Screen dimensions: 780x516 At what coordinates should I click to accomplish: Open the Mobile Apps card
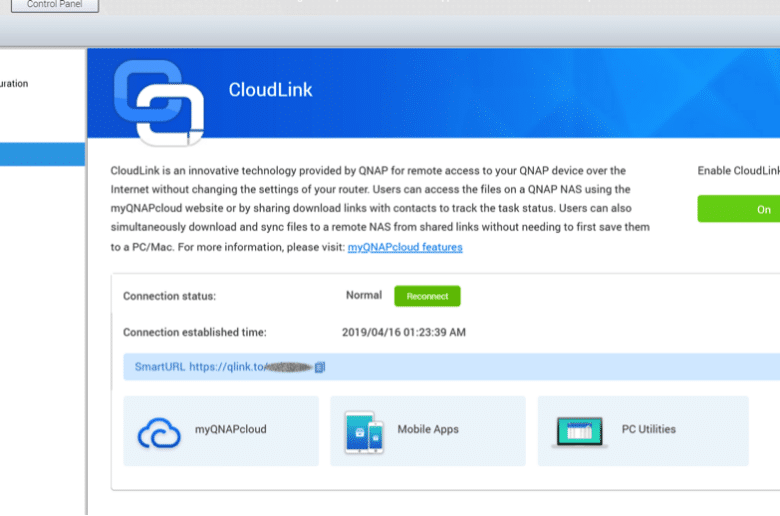[x=428, y=431]
